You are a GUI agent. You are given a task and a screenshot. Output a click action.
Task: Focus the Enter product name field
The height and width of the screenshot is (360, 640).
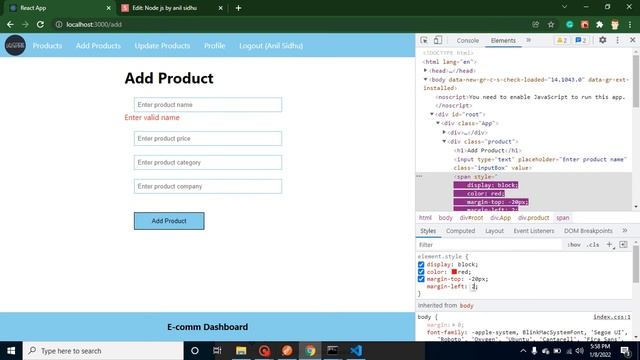(208, 104)
